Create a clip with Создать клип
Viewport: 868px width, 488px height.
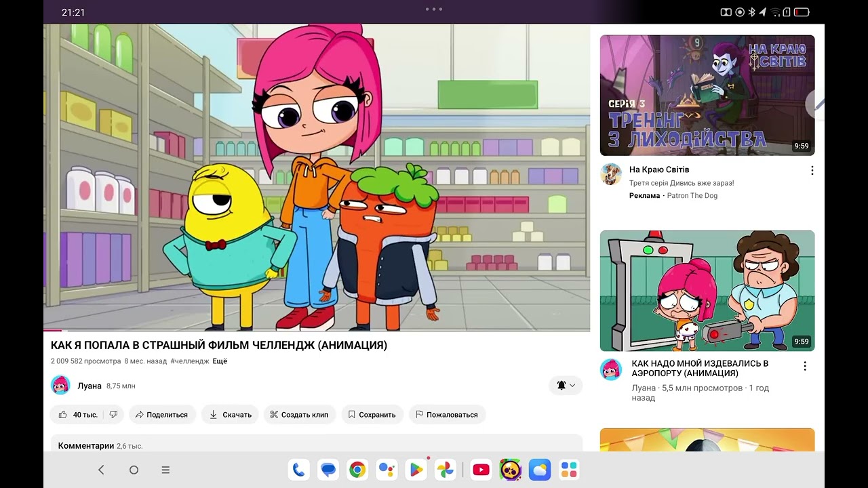[x=299, y=414]
